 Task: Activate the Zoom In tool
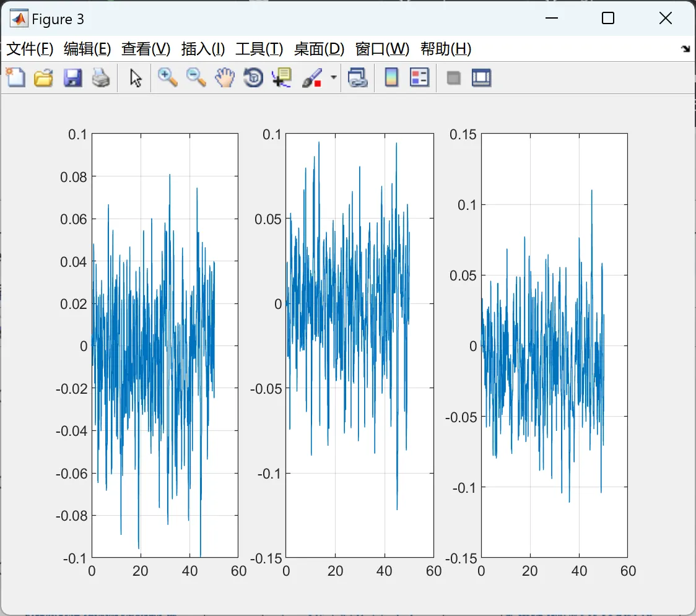point(167,77)
